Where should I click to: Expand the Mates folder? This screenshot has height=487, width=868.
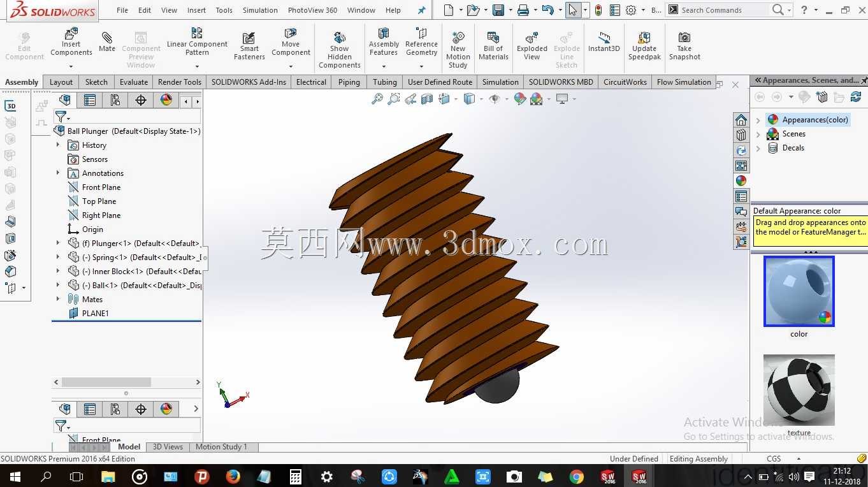(58, 300)
